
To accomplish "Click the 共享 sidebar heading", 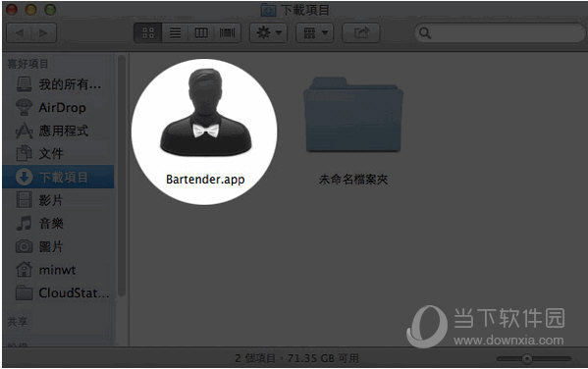I will click(18, 322).
